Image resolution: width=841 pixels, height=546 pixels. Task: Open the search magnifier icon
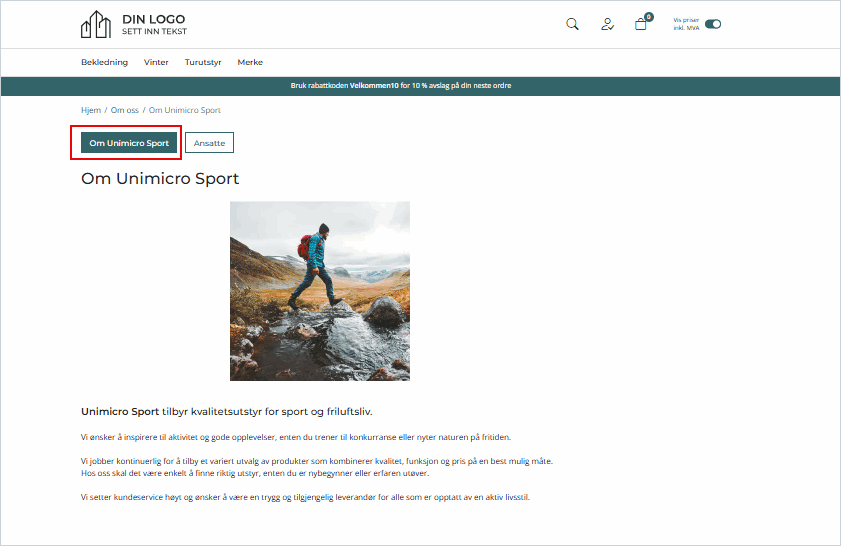point(572,24)
